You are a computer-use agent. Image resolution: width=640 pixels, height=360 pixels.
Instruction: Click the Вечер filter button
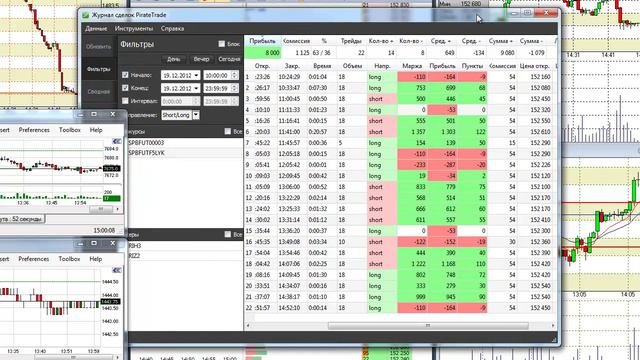[x=201, y=59]
